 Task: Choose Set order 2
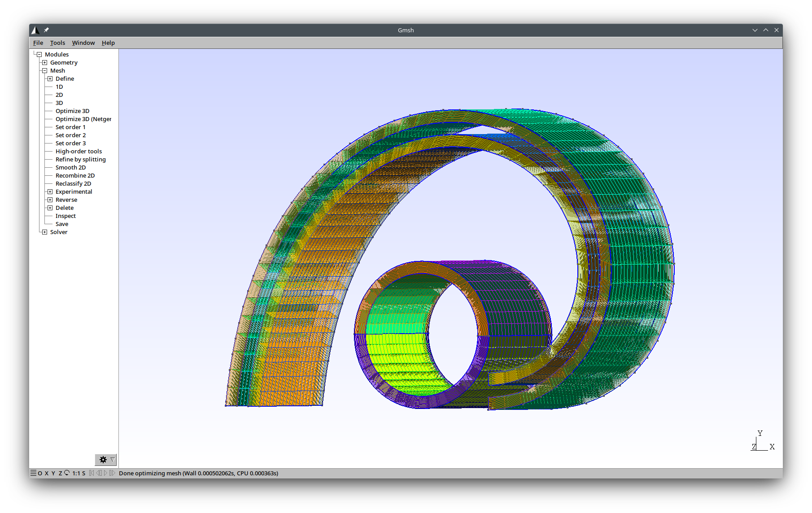click(70, 135)
